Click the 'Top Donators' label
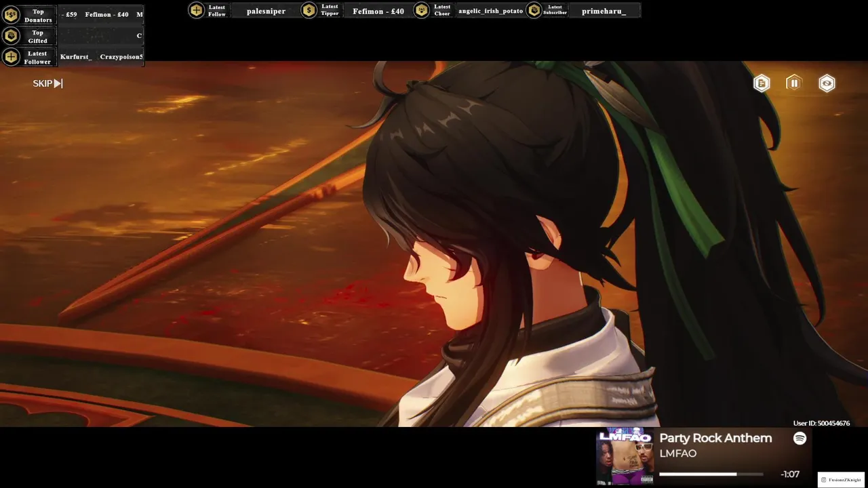Screen dimensions: 868x488 (38, 16)
